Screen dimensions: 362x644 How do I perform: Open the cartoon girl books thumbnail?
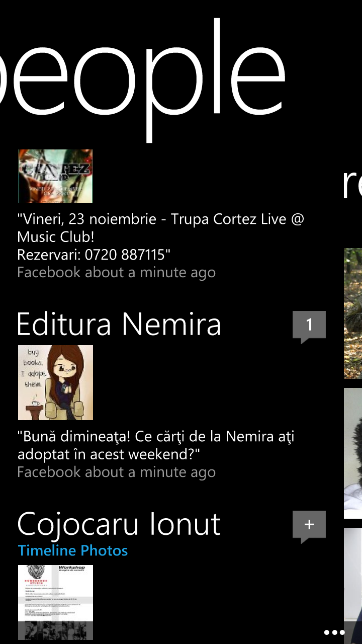click(x=55, y=382)
